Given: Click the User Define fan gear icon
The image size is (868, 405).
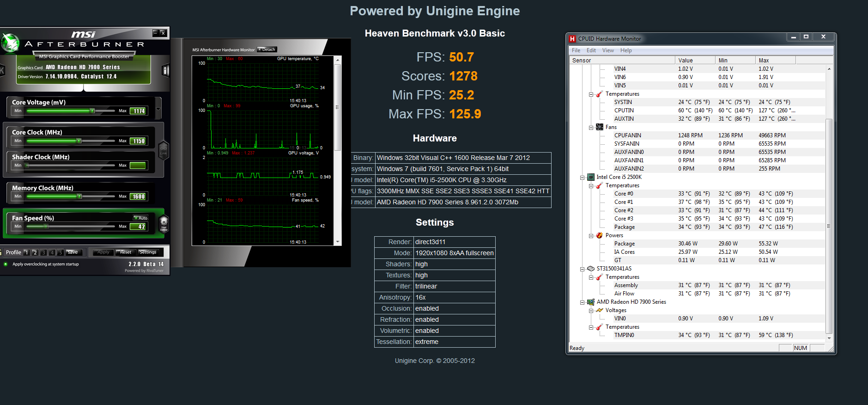Looking at the screenshot, I should 164,224.
